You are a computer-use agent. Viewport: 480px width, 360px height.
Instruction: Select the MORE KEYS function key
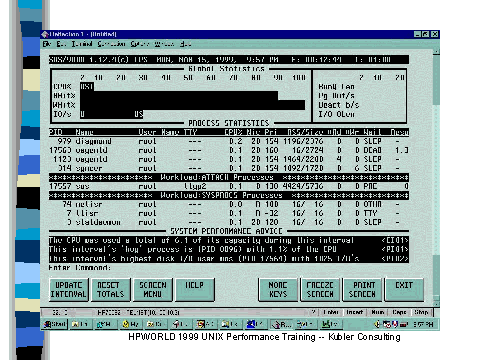click(x=278, y=290)
